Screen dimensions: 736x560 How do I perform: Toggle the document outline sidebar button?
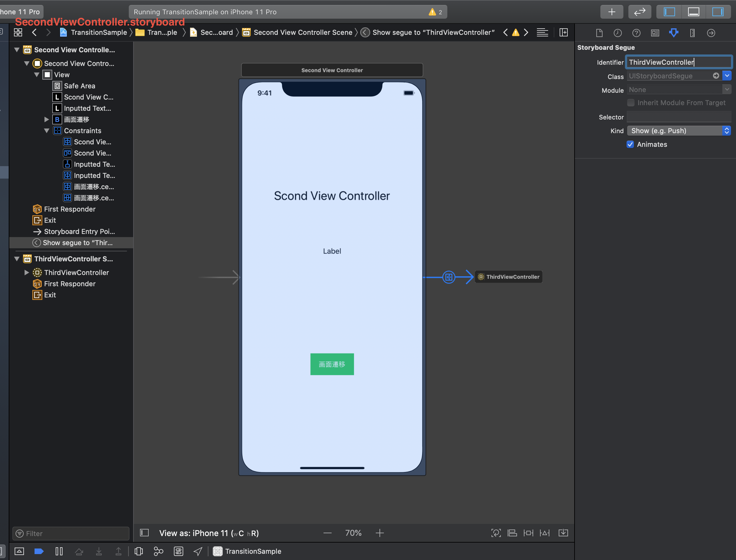144,533
